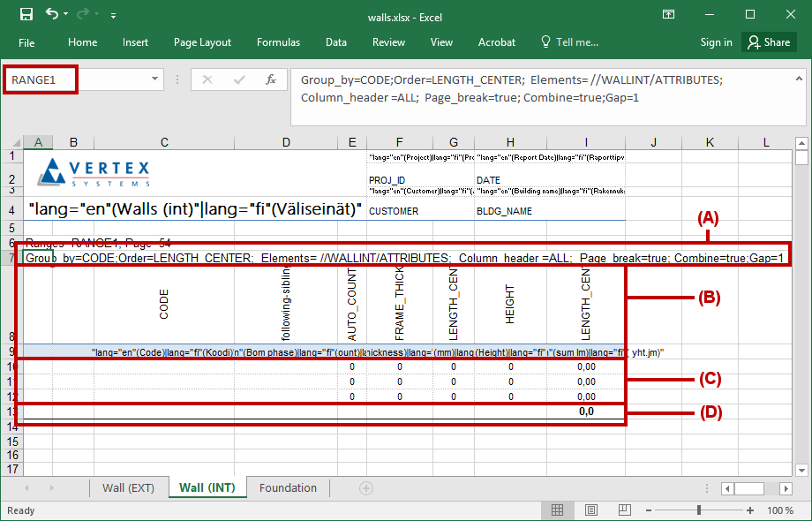This screenshot has height=521, width=812.
Task: Expand the Name Box dropdown arrow
Action: click(x=155, y=79)
